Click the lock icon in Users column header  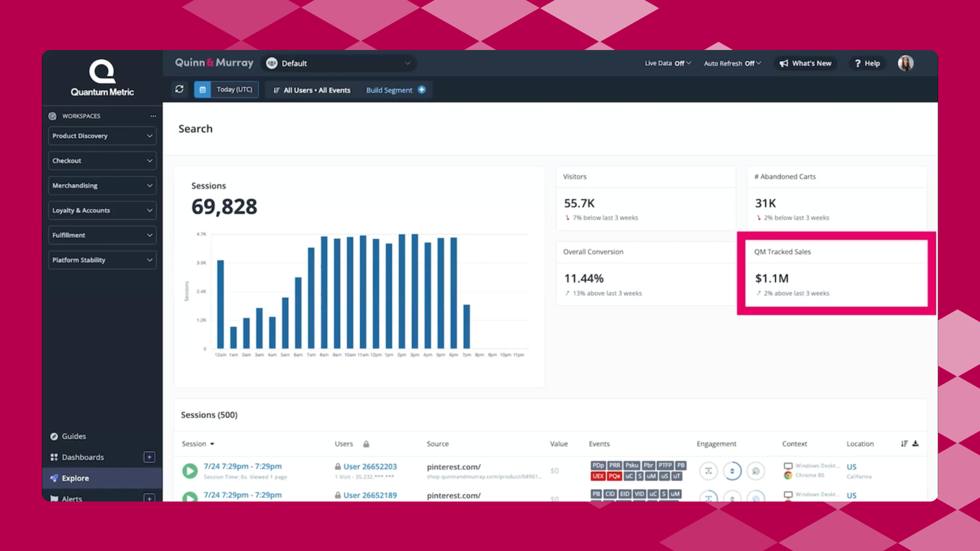(x=366, y=444)
